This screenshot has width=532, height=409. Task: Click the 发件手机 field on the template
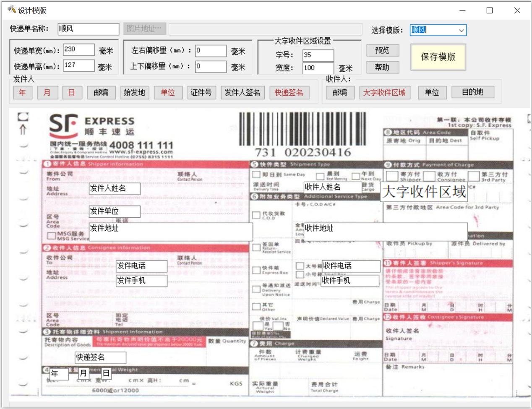point(141,281)
